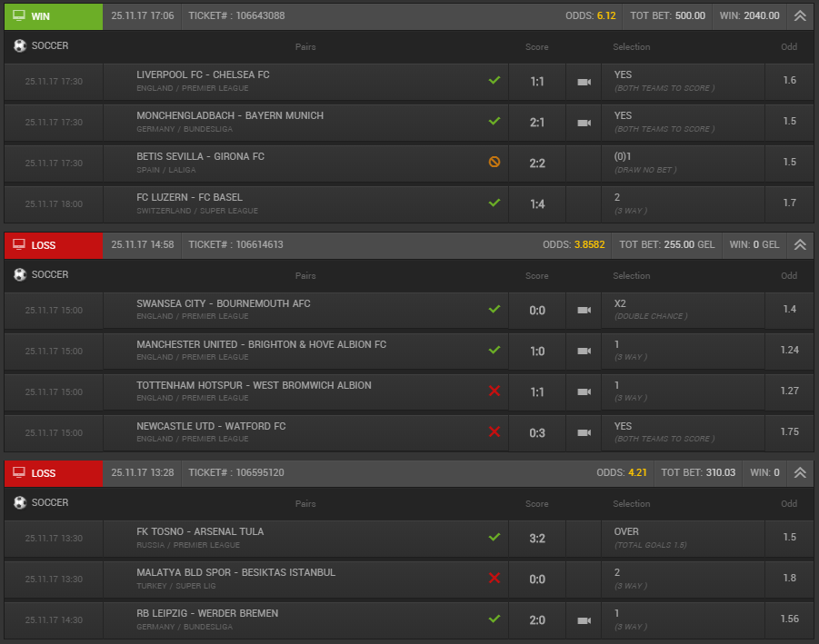Image resolution: width=819 pixels, height=644 pixels.
Task: Click the red cross for Tottenham Hotspur - West Bromwich
Action: point(494,391)
